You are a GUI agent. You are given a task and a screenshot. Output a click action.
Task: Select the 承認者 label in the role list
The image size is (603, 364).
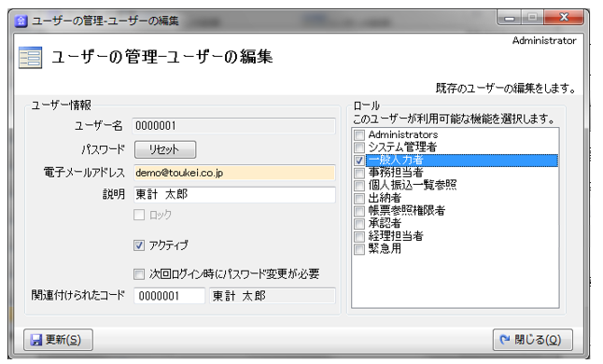point(385,223)
